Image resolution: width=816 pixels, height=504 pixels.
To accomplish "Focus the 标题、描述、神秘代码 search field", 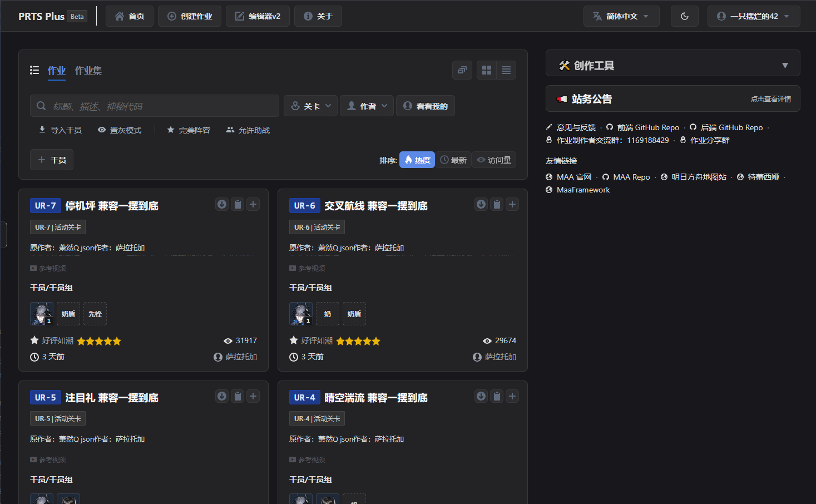I will (x=155, y=106).
